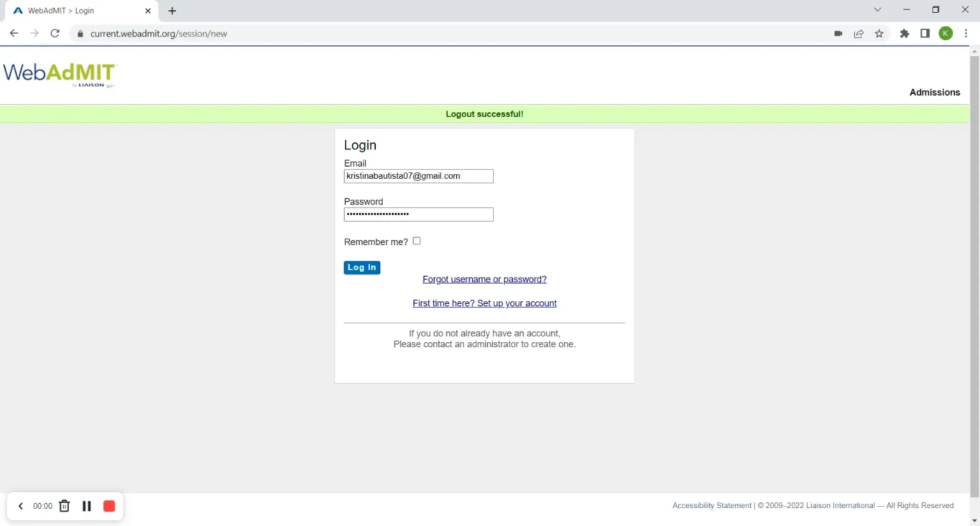Select the WebAdMIT Login browser tab
Viewport: 980px width, 526px height.
(82, 11)
